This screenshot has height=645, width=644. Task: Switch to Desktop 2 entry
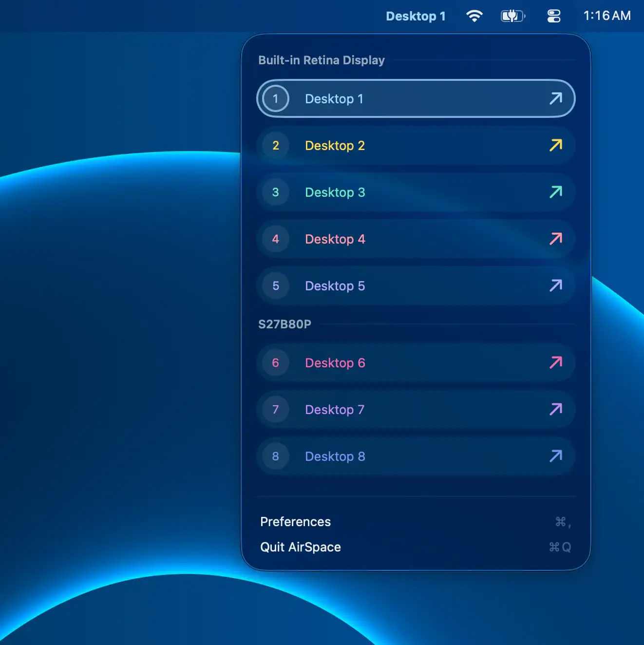[416, 145]
